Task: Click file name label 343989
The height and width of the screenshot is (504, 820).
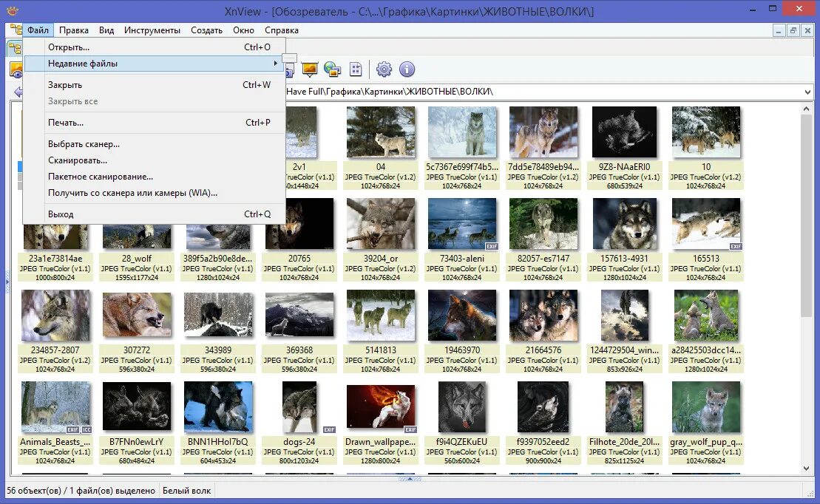Action: (218, 350)
